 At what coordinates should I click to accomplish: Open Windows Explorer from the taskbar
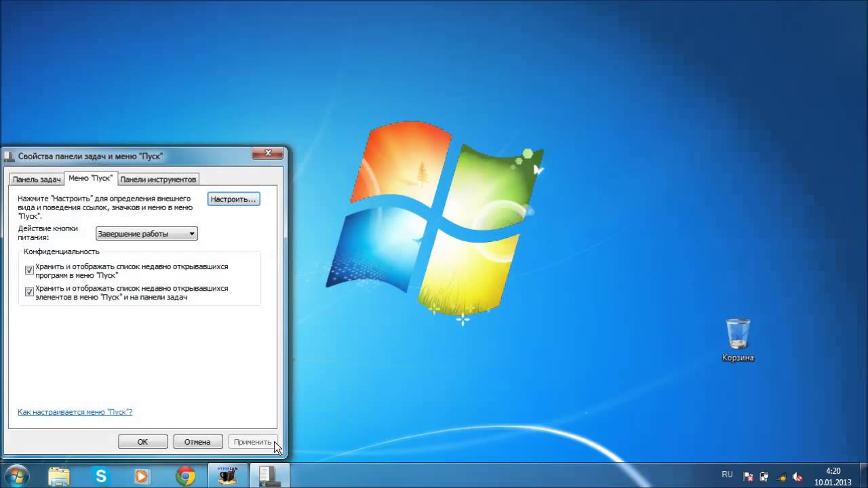pos(59,476)
